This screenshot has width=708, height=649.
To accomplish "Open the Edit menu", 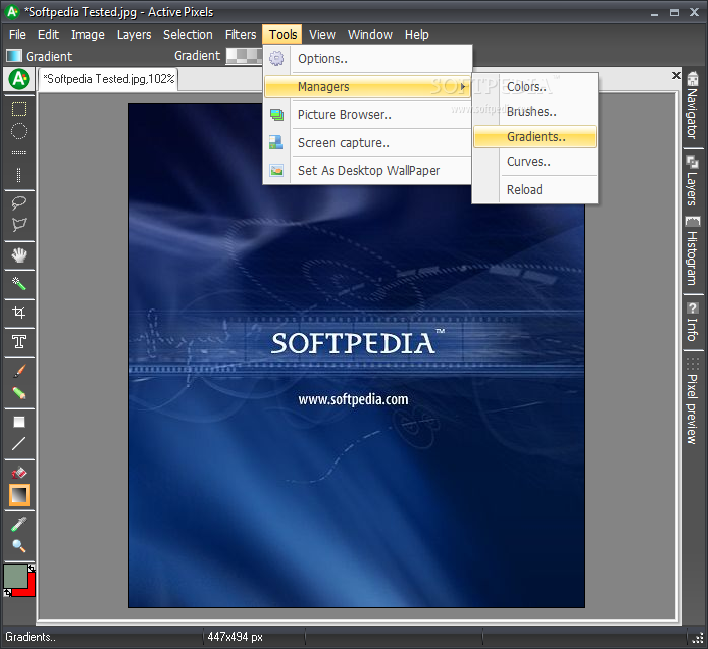I will (48, 35).
